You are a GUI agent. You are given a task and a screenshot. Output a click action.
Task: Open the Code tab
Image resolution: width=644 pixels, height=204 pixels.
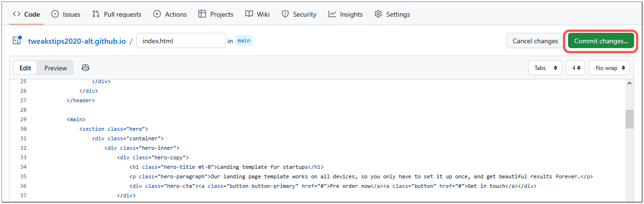[x=27, y=14]
